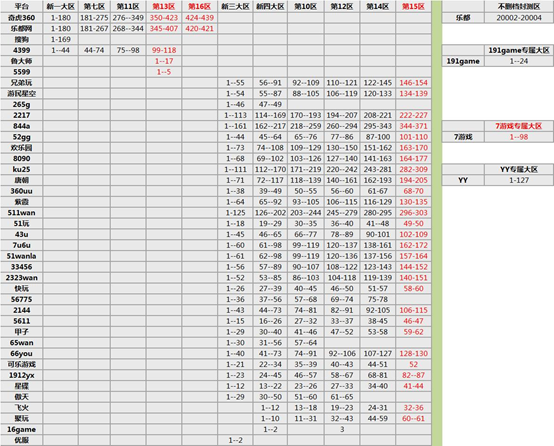Click cell 140-151 in the 2323wan row
The width and height of the screenshot is (554, 446).
click(x=413, y=278)
